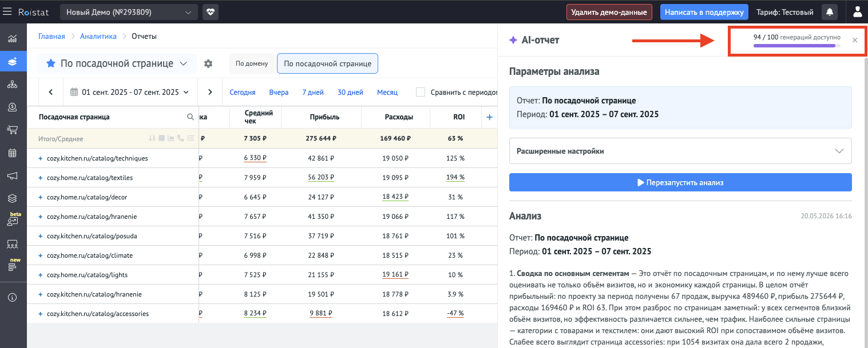Screen dimensions: 868x348
Task: Open report settings gear icon
Action: click(208, 63)
